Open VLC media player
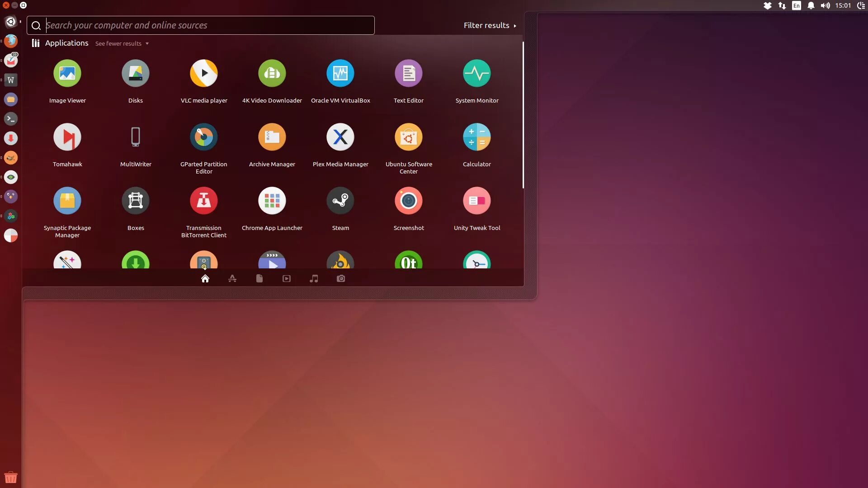 click(x=204, y=74)
